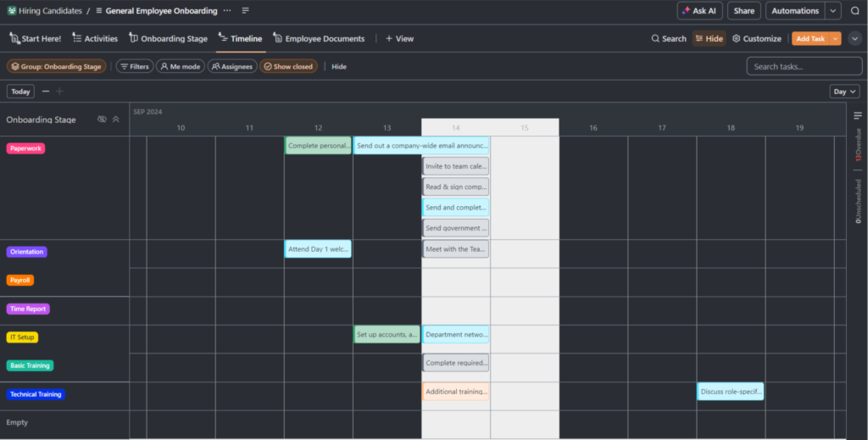
Task: Open the Add Task dropdown arrow
Action: (x=835, y=39)
